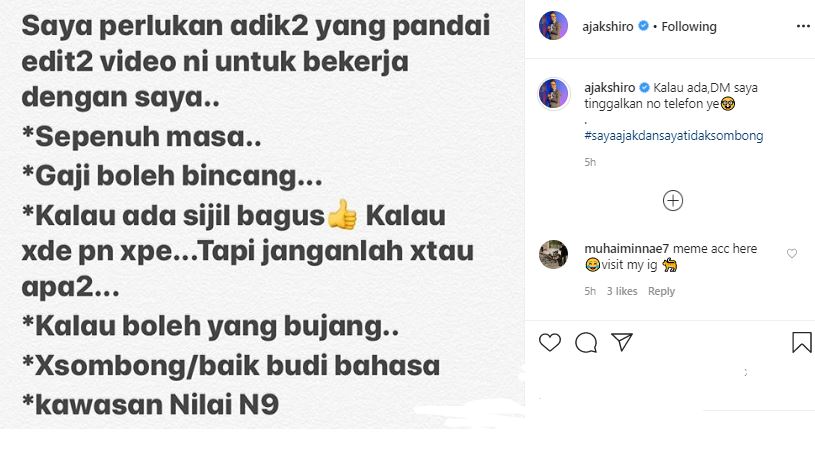Open 5h timestamp on muhaiminnae7 comment
Screen dimensions: 815x468
point(590,291)
